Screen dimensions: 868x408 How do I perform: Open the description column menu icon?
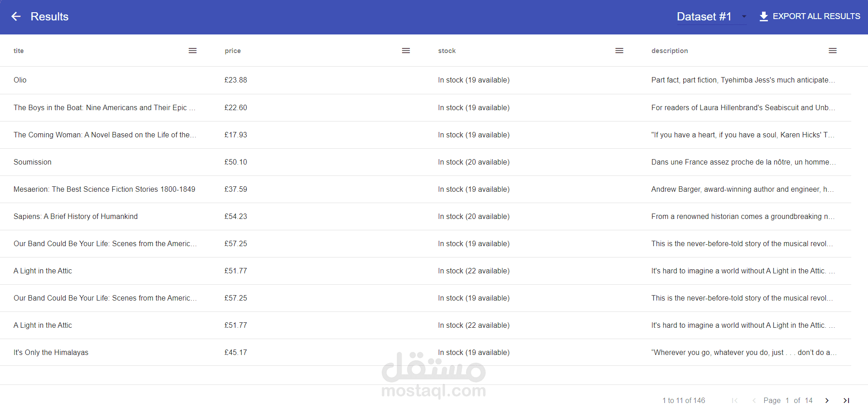click(832, 51)
